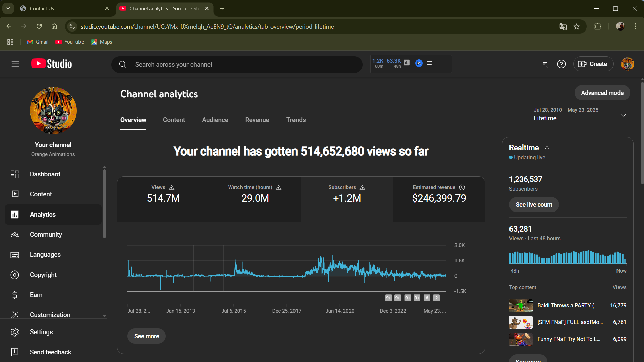Select the Views metric card
644x362 pixels.
pos(163,199)
